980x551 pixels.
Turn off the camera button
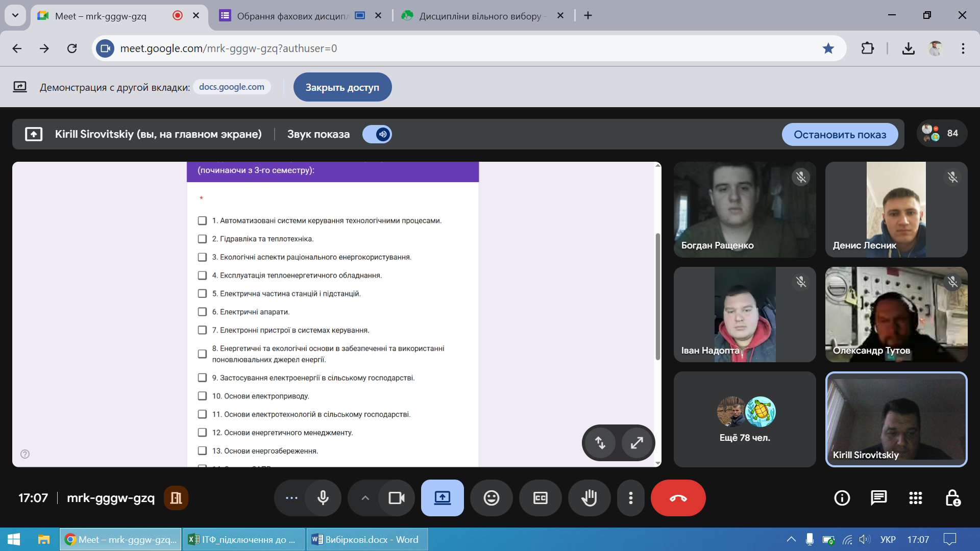(396, 498)
